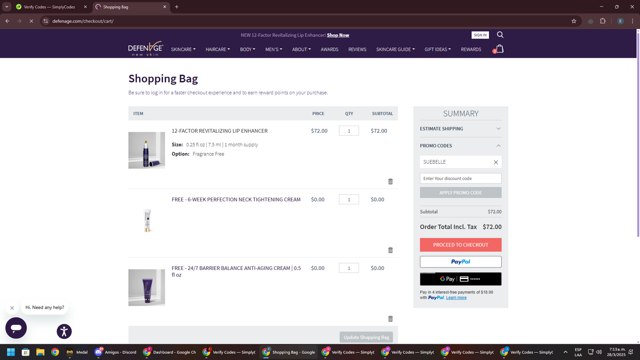Bookmark this page with the star icon

574,21
